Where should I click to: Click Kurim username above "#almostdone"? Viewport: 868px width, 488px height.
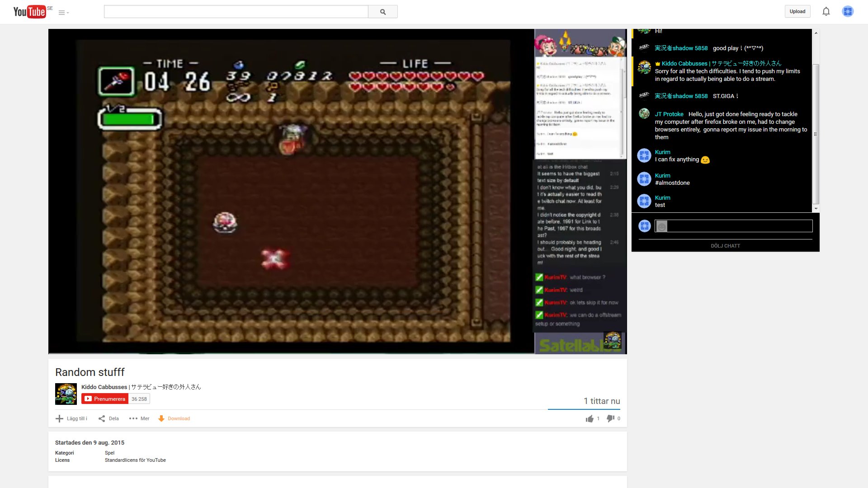662,176
